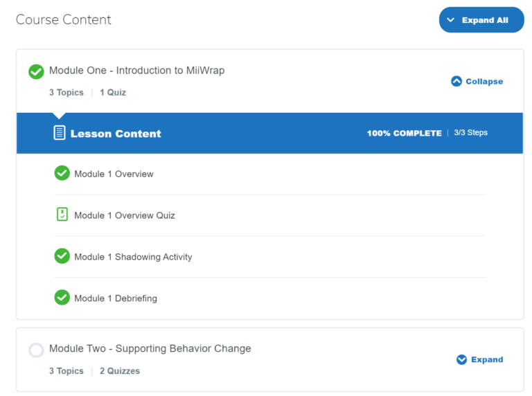Open Module 1 Overview topic
This screenshot has height=396, width=532.
[x=114, y=174]
